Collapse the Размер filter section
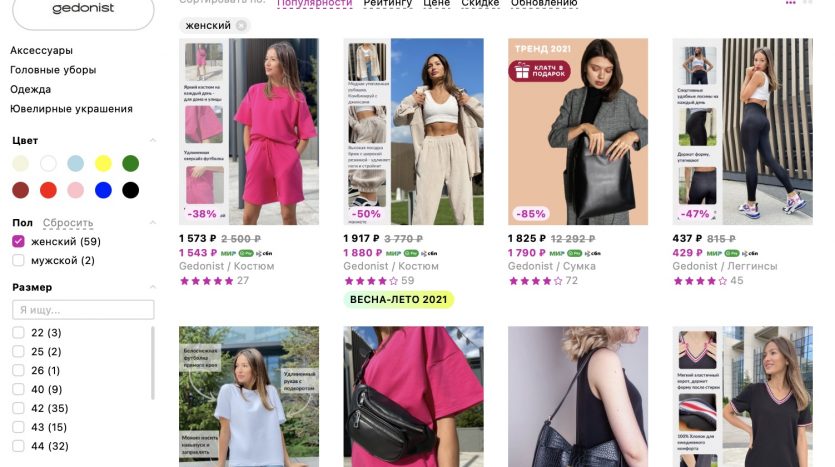This screenshot has width=835, height=467. (153, 287)
